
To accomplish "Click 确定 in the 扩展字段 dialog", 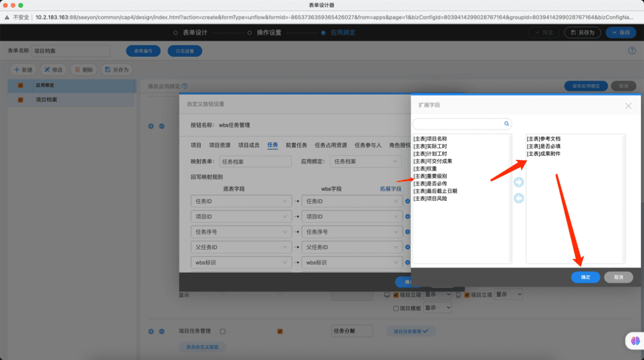I will [x=586, y=277].
